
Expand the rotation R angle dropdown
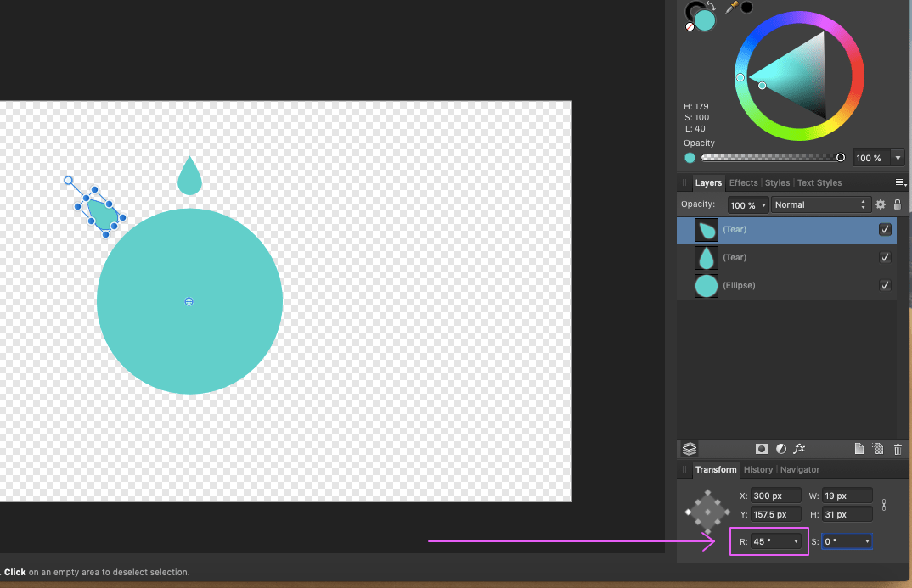tap(796, 541)
